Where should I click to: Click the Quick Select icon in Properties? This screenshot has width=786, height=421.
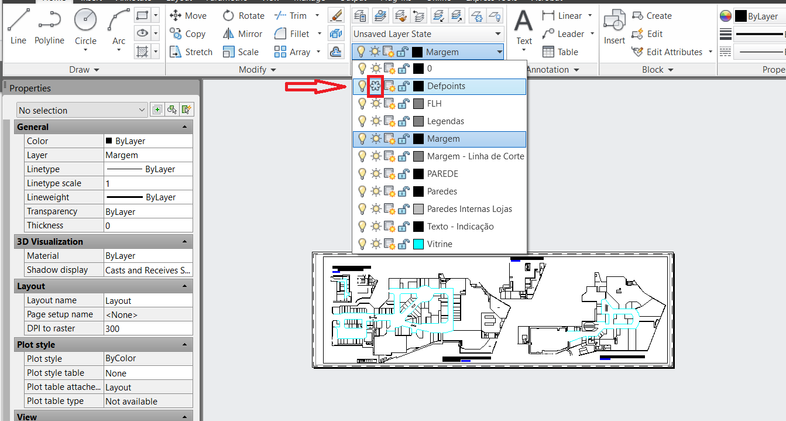click(x=186, y=110)
